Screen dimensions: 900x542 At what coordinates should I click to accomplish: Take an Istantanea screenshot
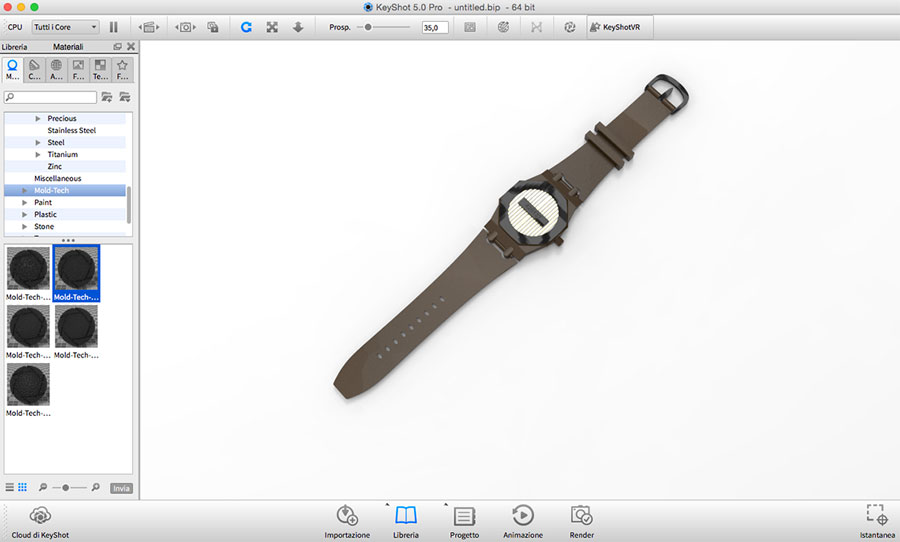coord(877,522)
